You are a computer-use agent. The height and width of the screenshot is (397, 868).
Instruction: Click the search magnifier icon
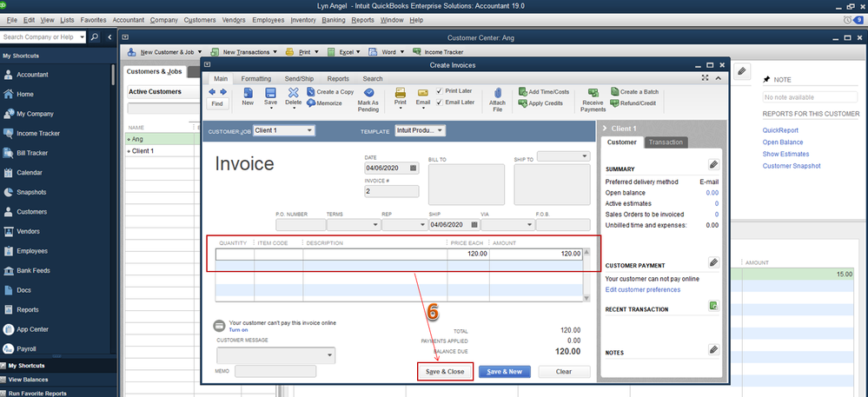coord(95,37)
